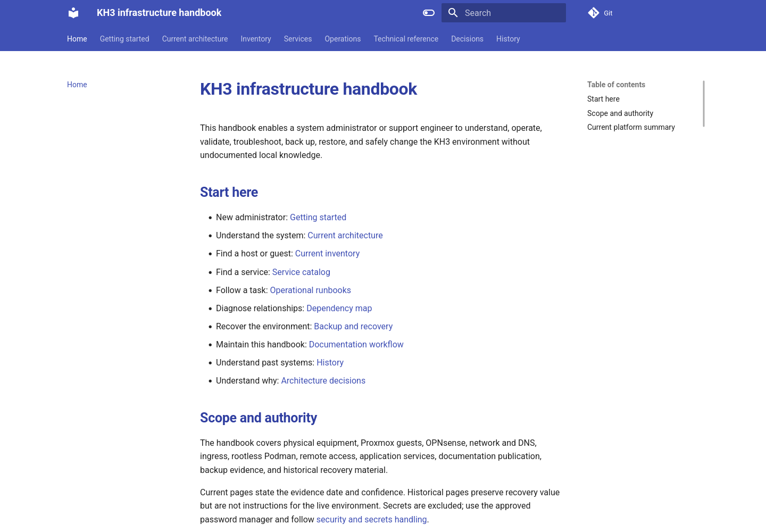The width and height of the screenshot is (766, 532).
Task: Jump to Start here in table of contents
Action: click(603, 99)
